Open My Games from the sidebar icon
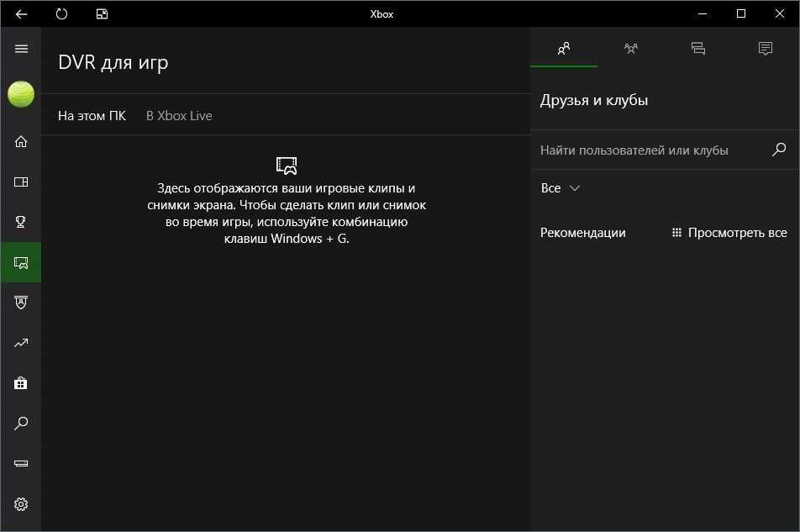This screenshot has height=532, width=800. [21, 182]
